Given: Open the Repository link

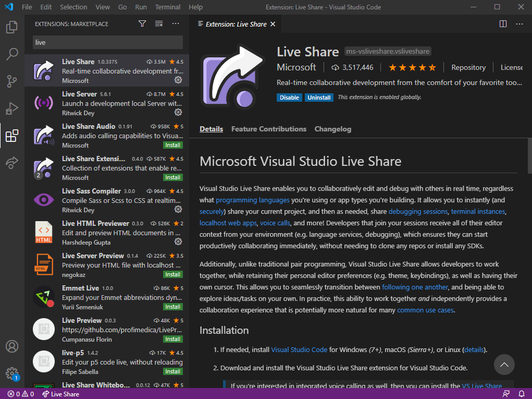Looking at the screenshot, I should pyautogui.click(x=468, y=68).
